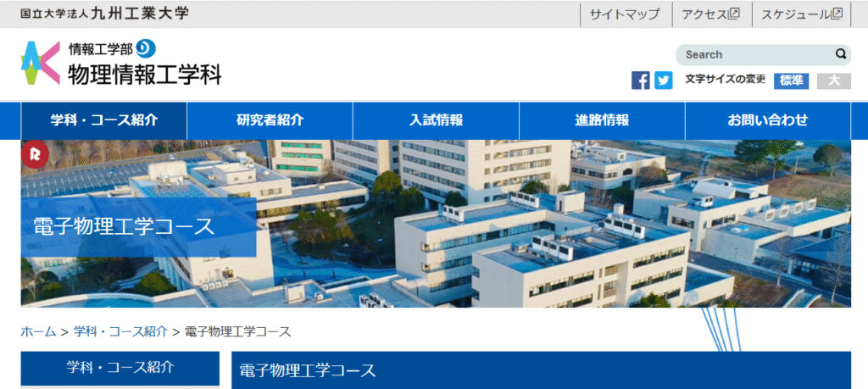
Task: Open 進路情報 menu
Action: [603, 120]
